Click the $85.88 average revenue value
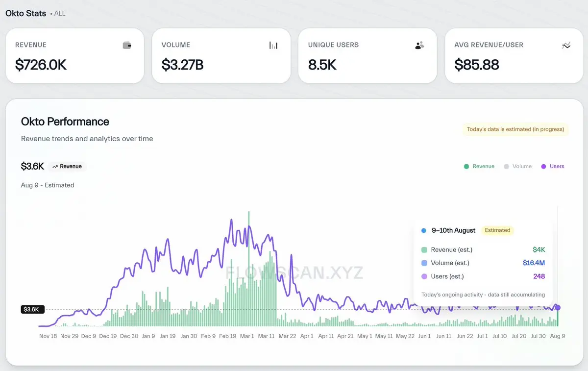The image size is (588, 371). coord(477,65)
